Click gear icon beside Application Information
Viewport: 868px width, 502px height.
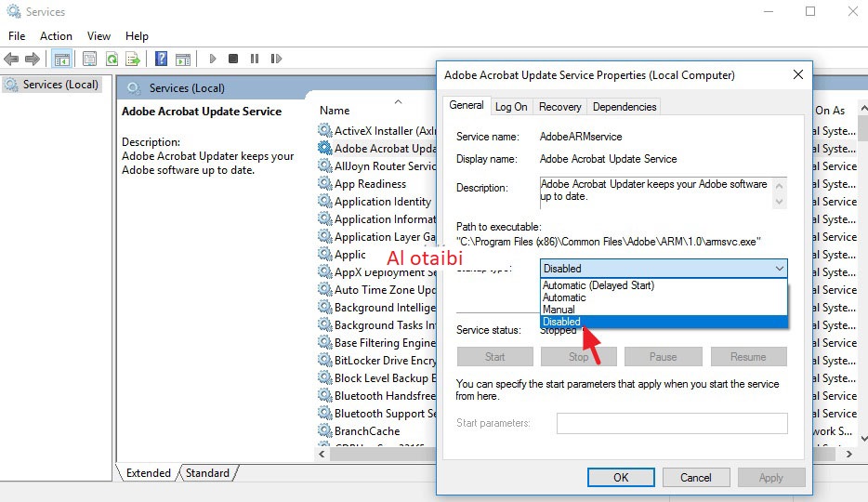coord(325,219)
